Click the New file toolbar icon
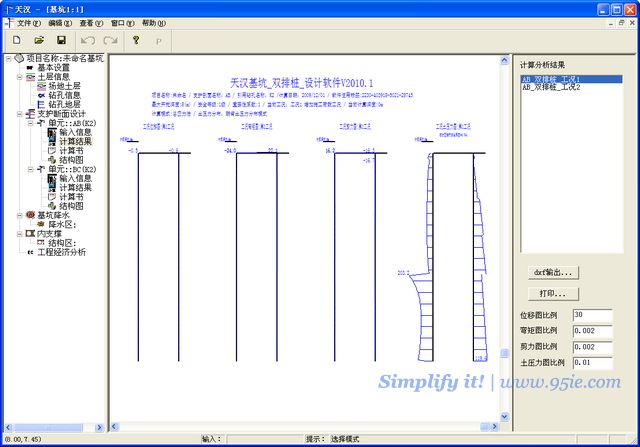This screenshot has width=640, height=447. pos(17,40)
